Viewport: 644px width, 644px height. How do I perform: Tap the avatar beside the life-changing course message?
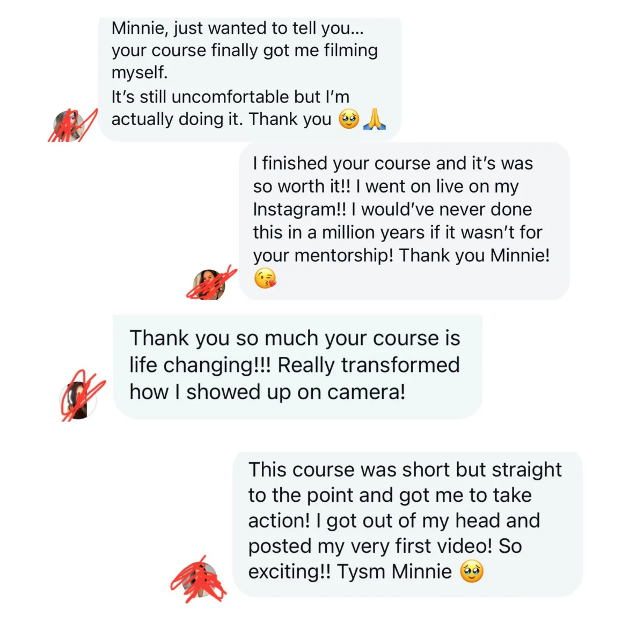click(x=78, y=399)
